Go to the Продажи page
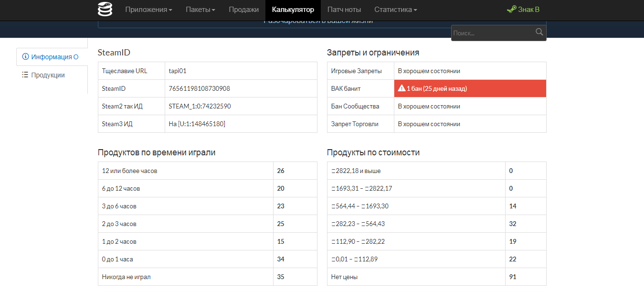644x292 pixels. click(243, 10)
